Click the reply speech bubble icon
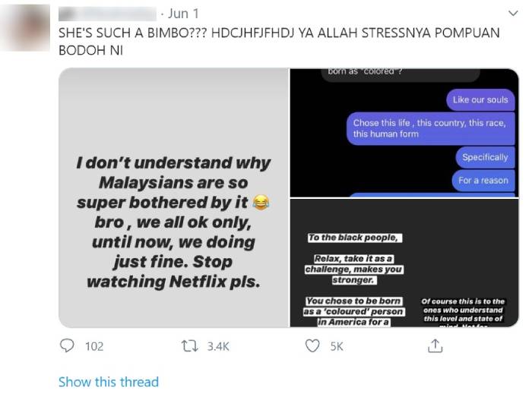 (x=67, y=346)
